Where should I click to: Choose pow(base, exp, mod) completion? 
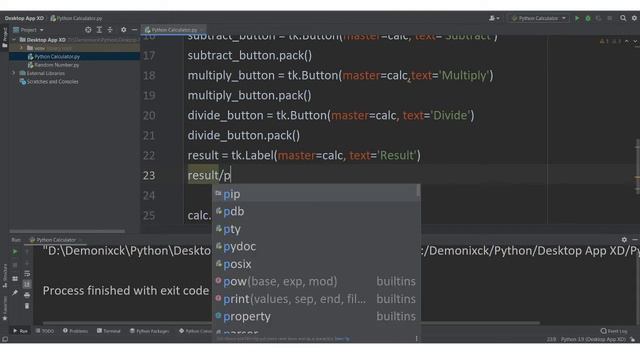(315, 281)
